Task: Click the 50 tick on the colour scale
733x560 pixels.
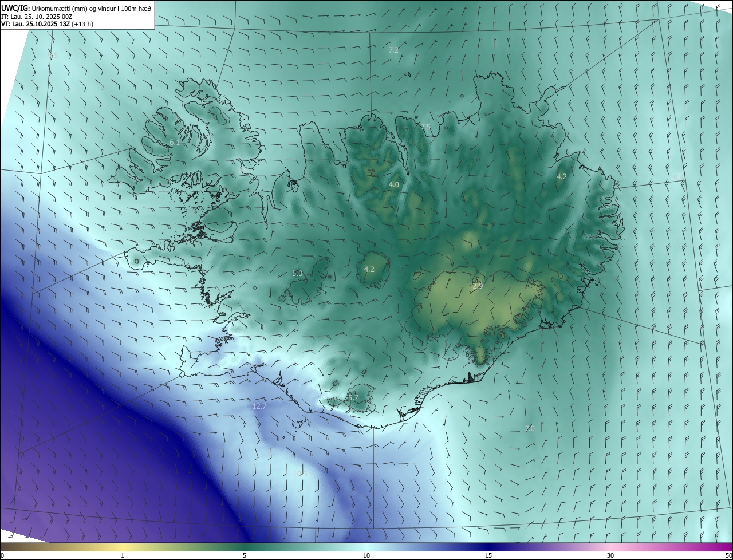Action: pos(728,555)
